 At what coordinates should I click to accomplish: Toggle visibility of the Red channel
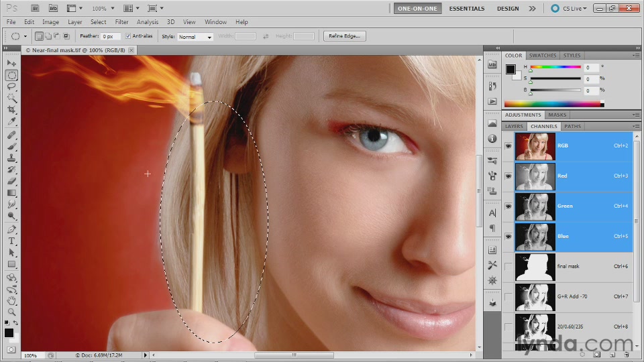[508, 176]
